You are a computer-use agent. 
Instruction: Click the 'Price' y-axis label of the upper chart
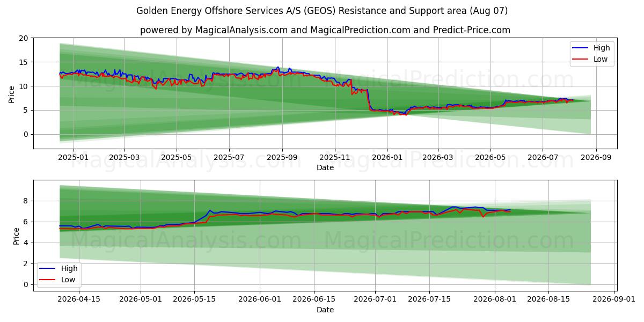pyautogui.click(x=12, y=93)
